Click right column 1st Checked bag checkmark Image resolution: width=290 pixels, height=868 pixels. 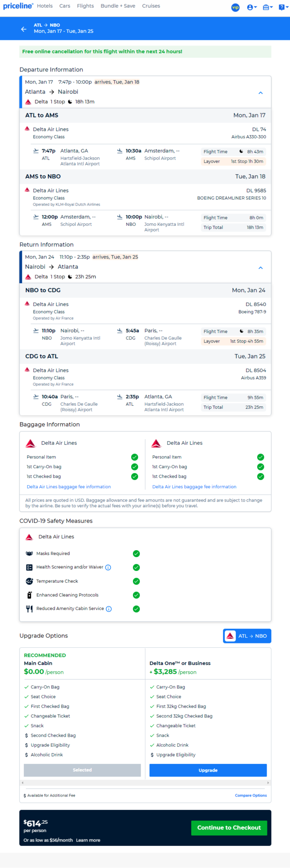261,476
